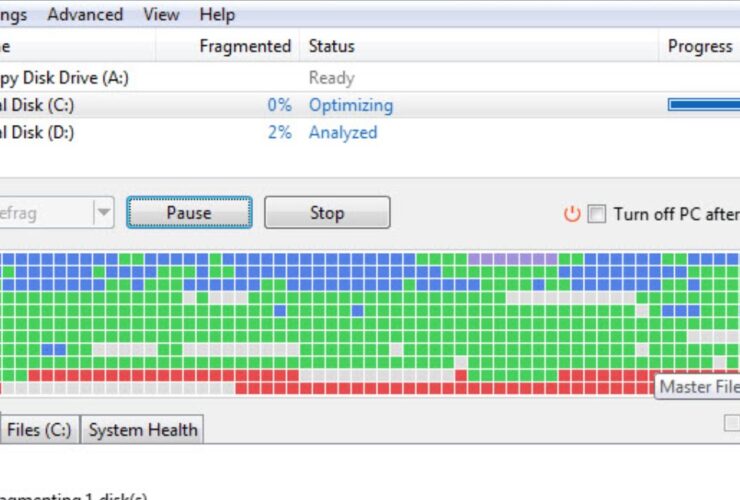Open the View menu
The width and height of the screenshot is (740, 500).
(x=161, y=15)
